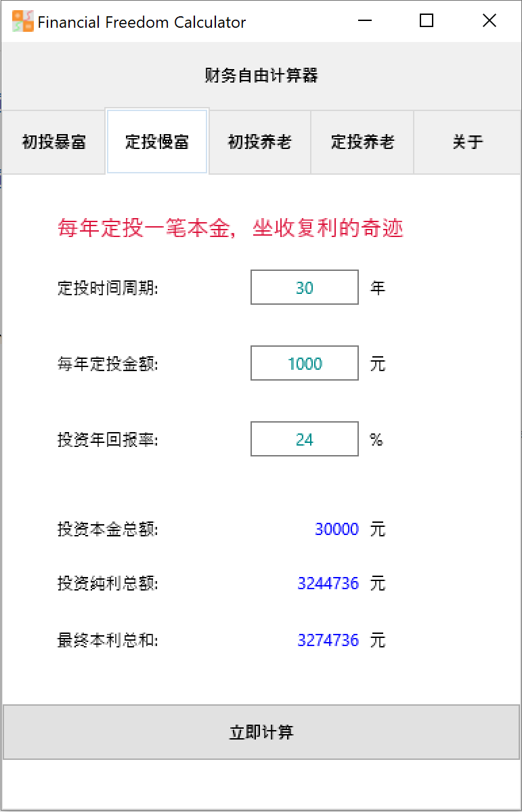Click the 年 unit label beside the period field
522x812 pixels.
point(377,287)
